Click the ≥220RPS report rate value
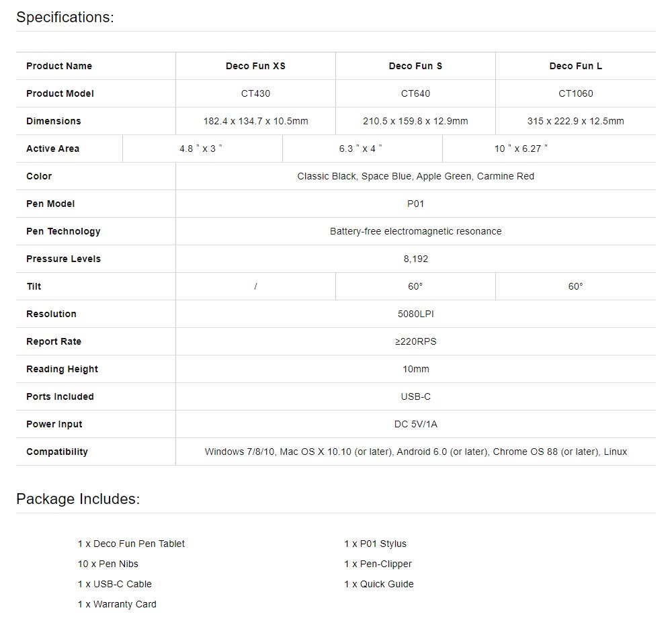The height and width of the screenshot is (637, 672). 415,341
